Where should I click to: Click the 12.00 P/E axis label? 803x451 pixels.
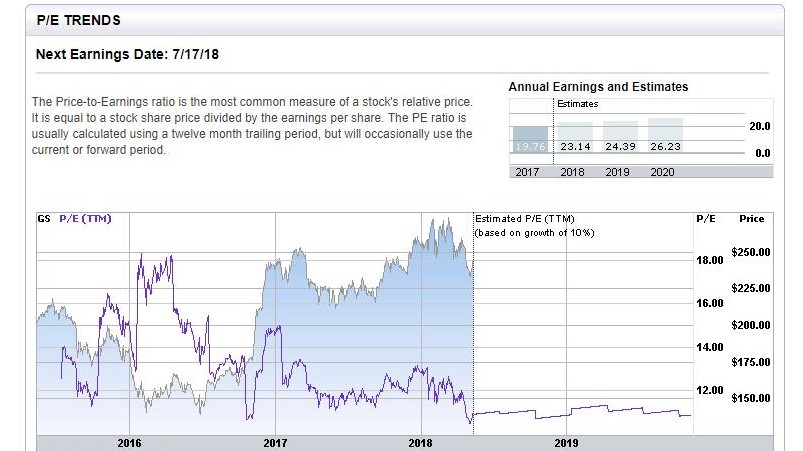tap(710, 390)
